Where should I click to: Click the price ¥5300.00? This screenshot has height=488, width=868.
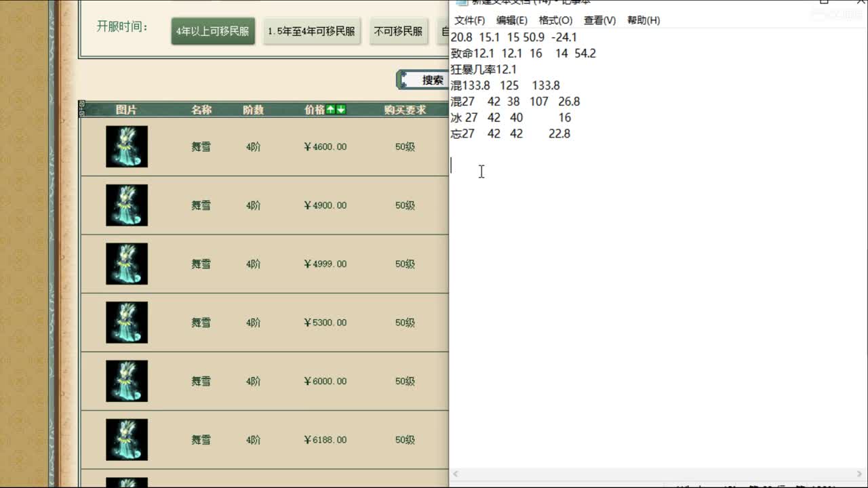pos(325,323)
